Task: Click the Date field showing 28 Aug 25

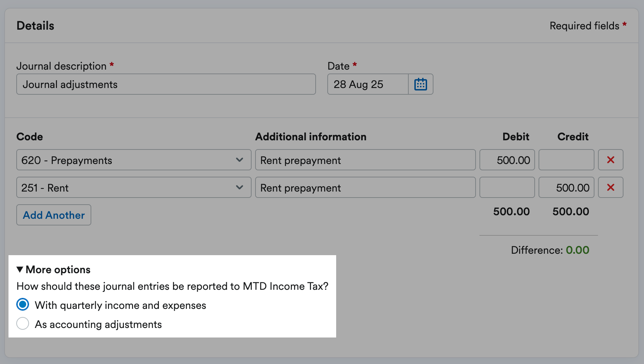Action: 368,84
